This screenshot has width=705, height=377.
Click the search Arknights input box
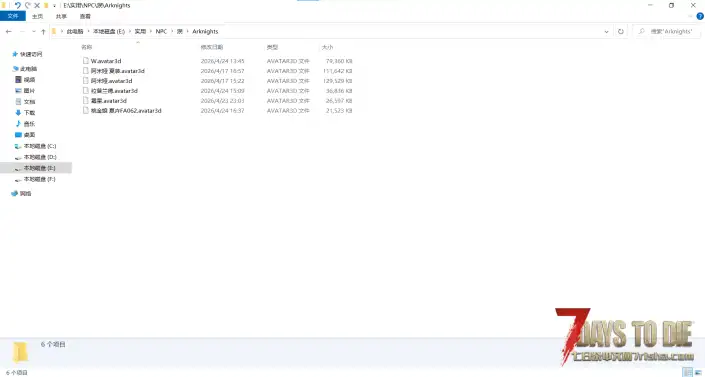coord(668,31)
